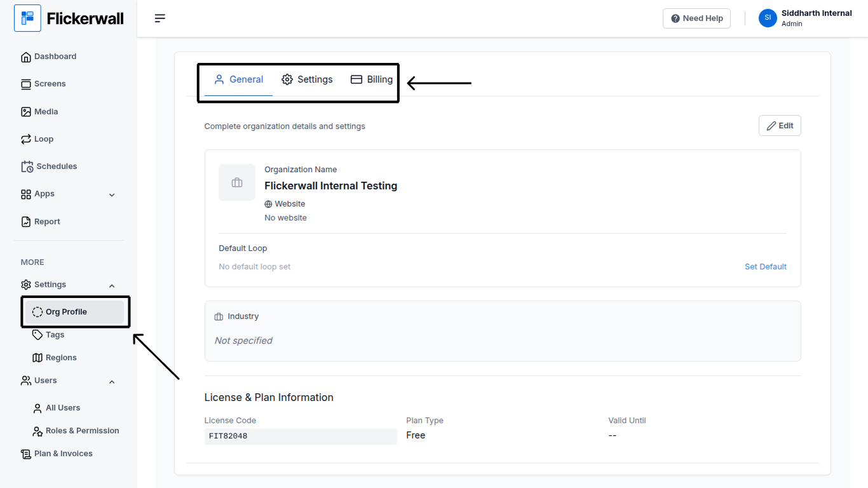
Task: Collapse the Settings section chevron
Action: coord(112,286)
